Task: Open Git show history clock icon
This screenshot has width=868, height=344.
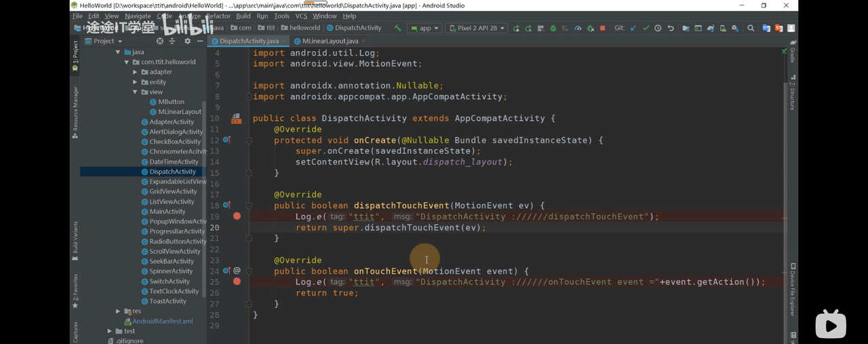Action: 658,28
